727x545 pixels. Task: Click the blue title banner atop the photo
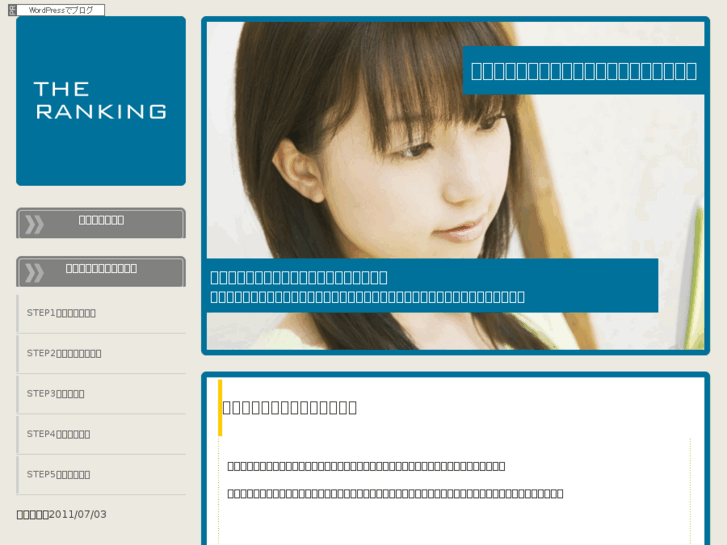point(583,71)
